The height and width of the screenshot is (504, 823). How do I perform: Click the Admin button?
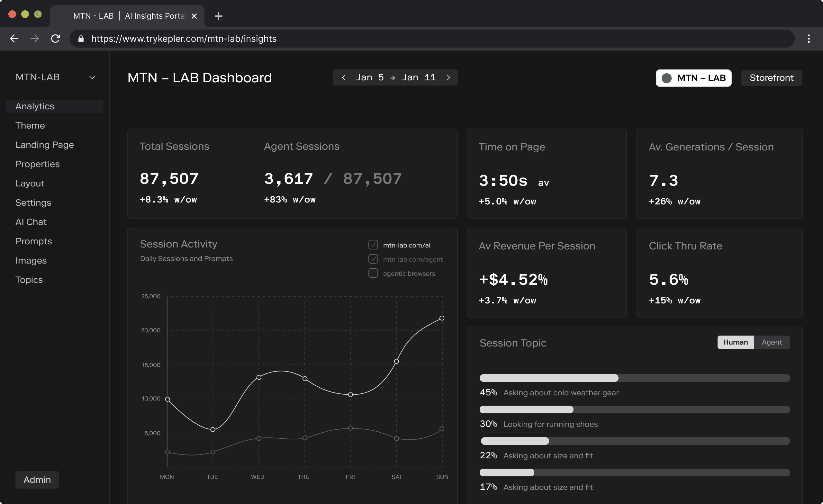[37, 480]
